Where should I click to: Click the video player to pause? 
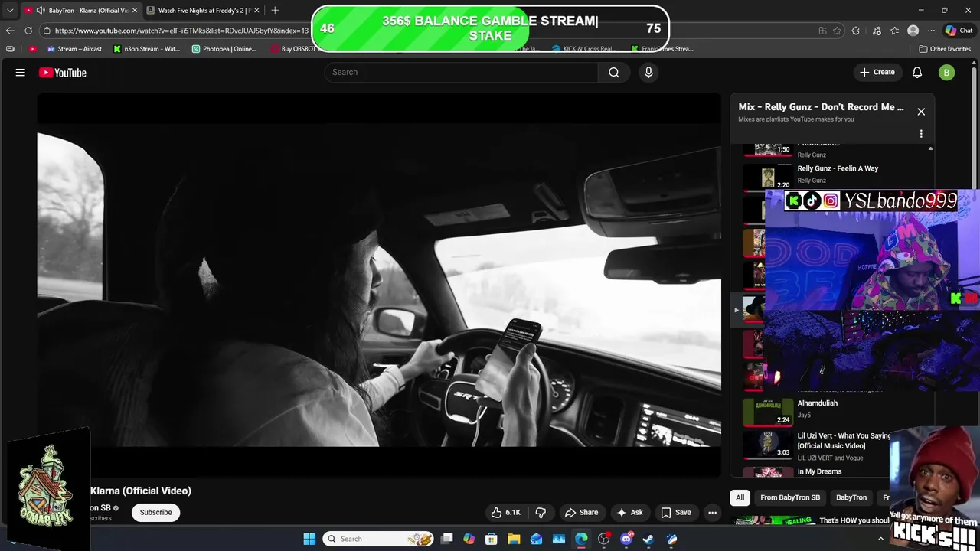379,285
